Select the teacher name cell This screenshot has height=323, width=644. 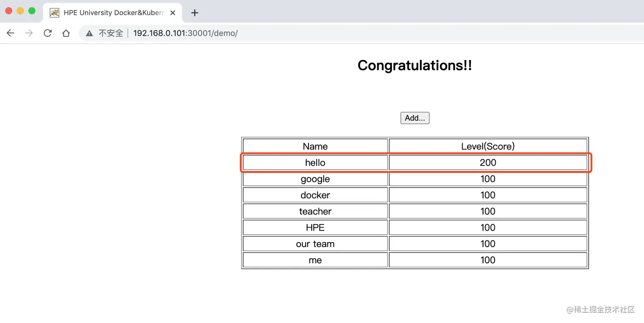(315, 211)
